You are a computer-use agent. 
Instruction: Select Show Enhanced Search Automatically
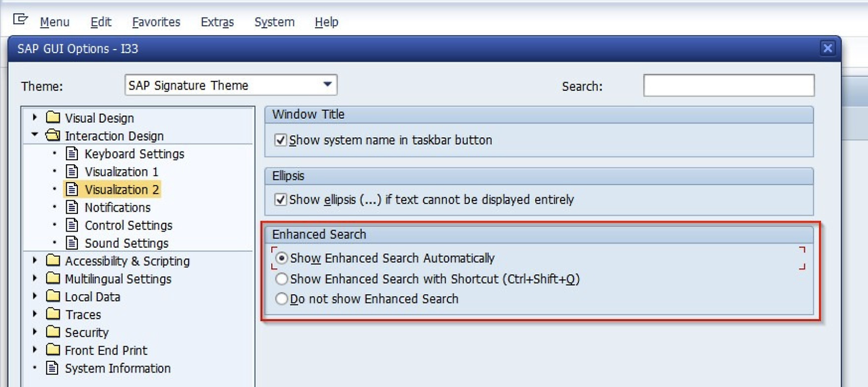pos(281,258)
